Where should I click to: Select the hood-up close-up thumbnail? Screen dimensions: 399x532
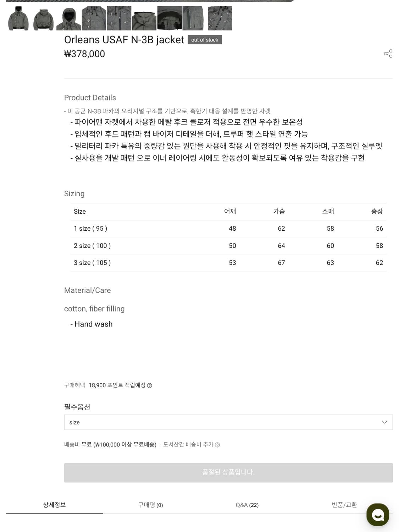[x=68, y=18]
